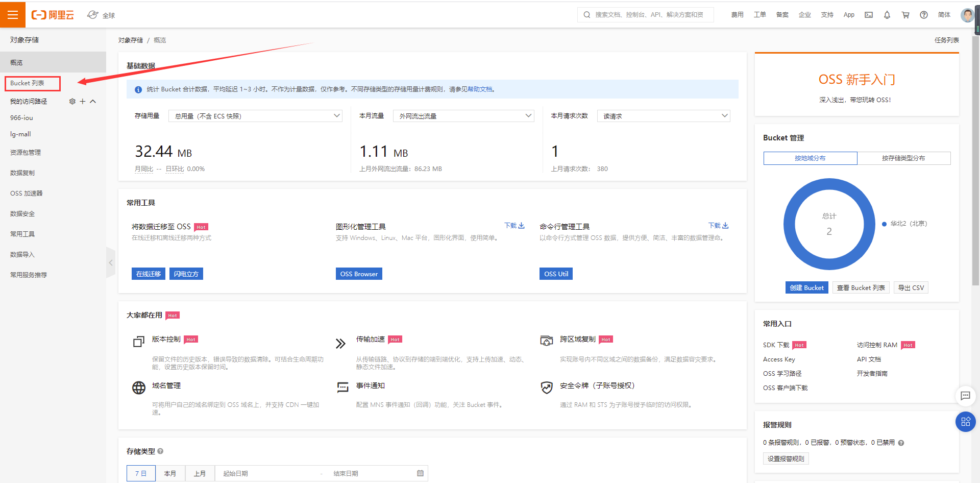The width and height of the screenshot is (980, 483).
Task: Click the download icon for 图形化管理工具
Action: point(521,226)
